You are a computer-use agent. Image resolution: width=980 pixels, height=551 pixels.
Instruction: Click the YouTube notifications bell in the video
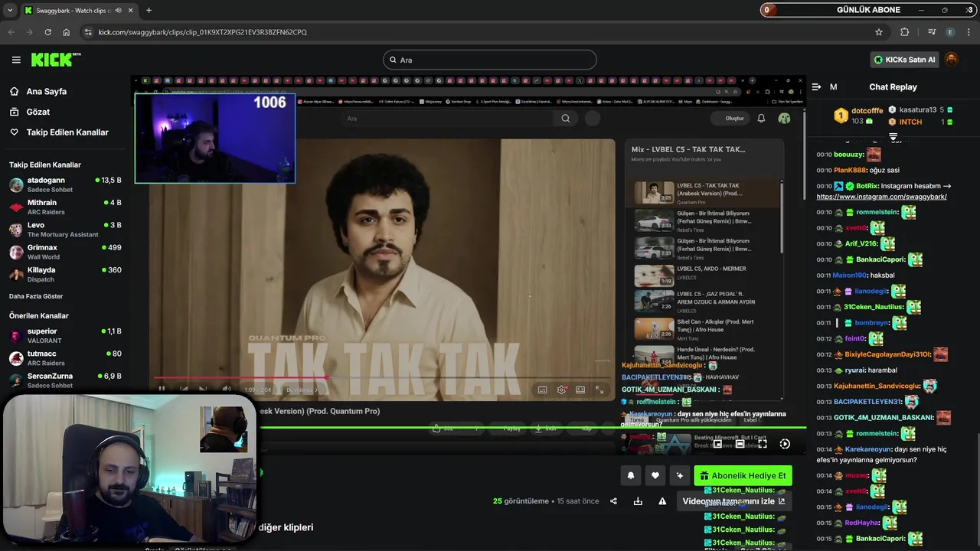761,118
